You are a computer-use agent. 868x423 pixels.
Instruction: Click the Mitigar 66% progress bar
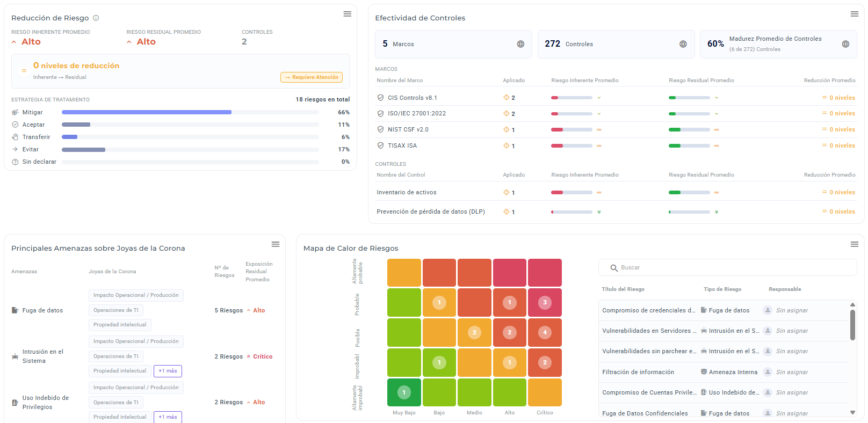tap(190, 112)
